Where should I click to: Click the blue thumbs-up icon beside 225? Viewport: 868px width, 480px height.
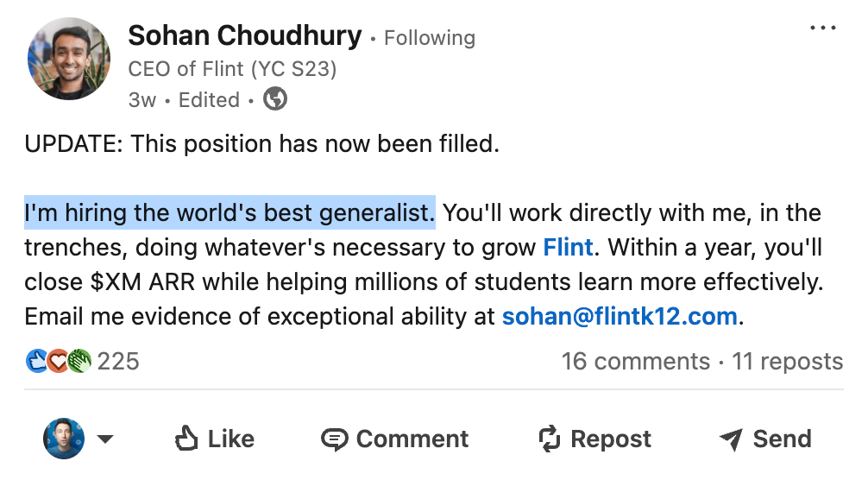click(37, 361)
